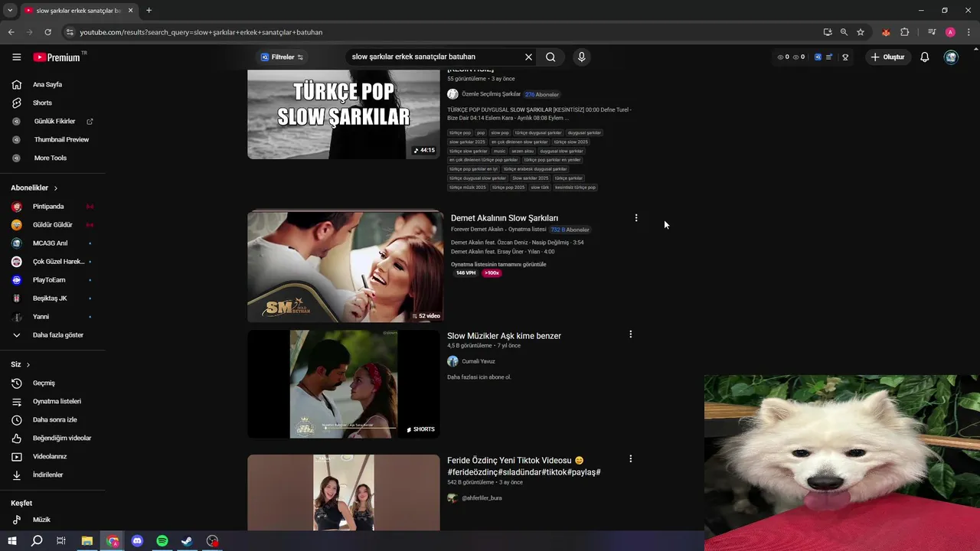
Task: Open Demet Akalının Slow Şarkıları title
Action: [505, 218]
